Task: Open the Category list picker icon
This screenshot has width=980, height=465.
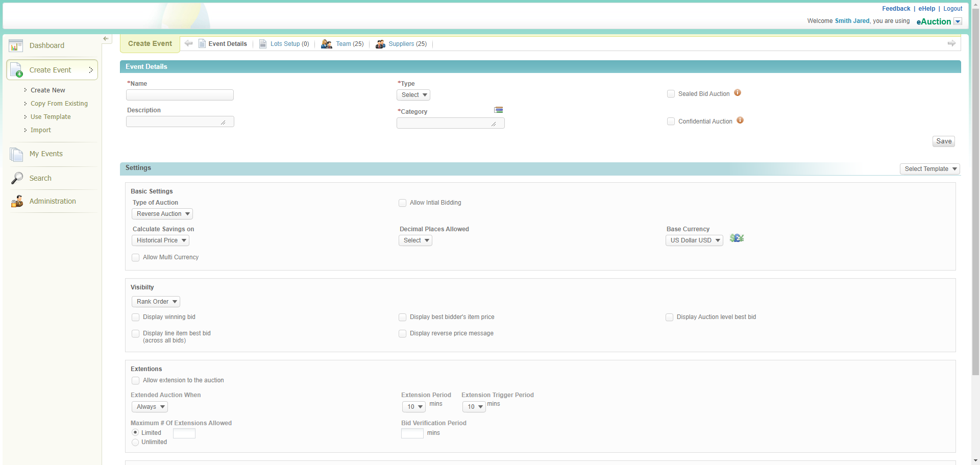Action: [498, 110]
